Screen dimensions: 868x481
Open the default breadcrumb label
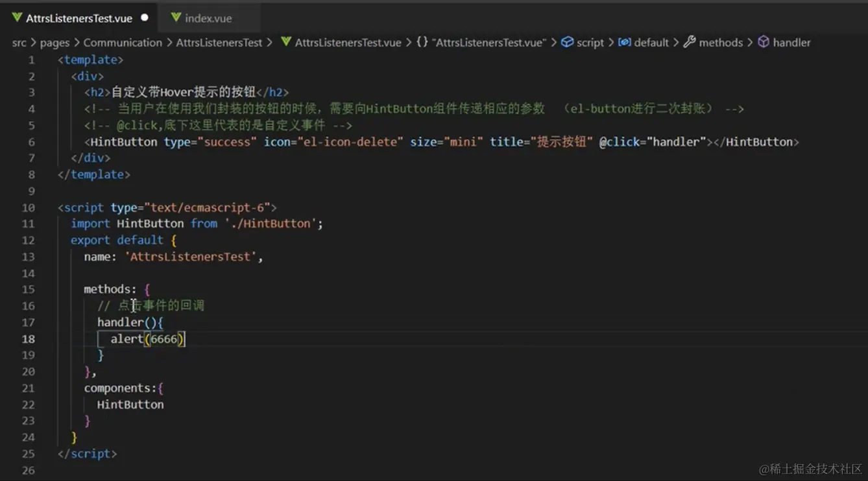click(x=651, y=43)
